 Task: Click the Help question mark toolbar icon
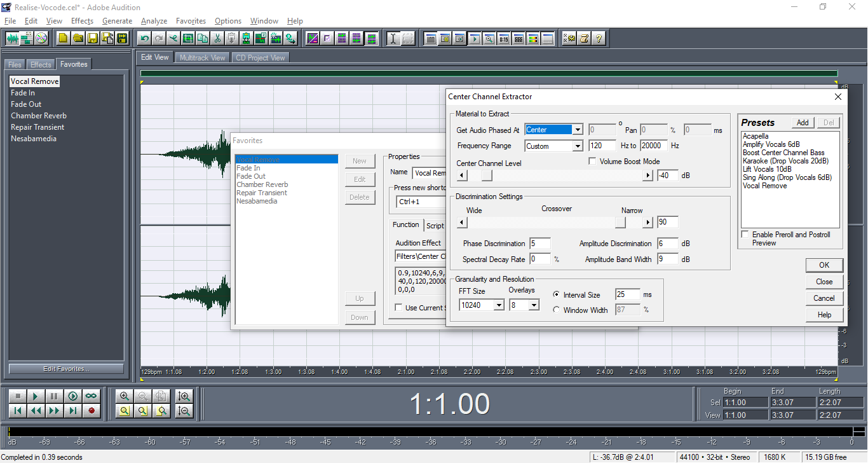599,38
